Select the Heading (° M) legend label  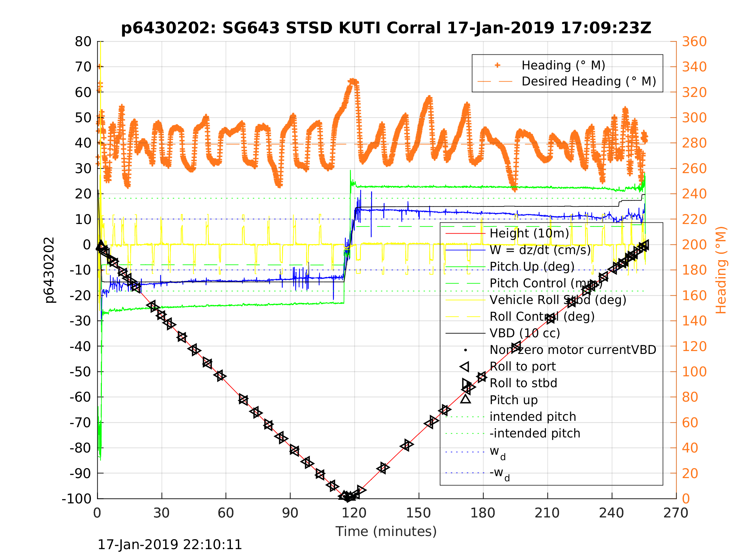(x=563, y=65)
